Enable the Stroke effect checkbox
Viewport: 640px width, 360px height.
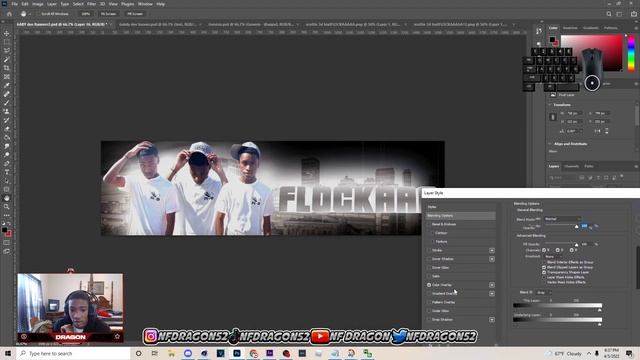click(429, 250)
